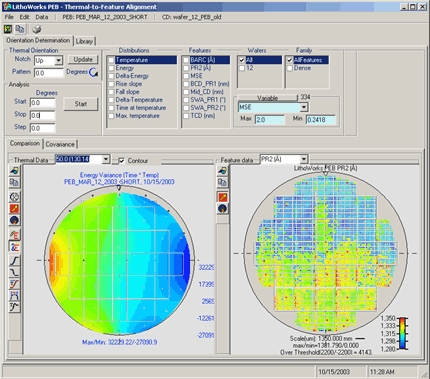Click the dark wafer map icon beside feature plot
This screenshot has width=430, height=379.
(223, 209)
